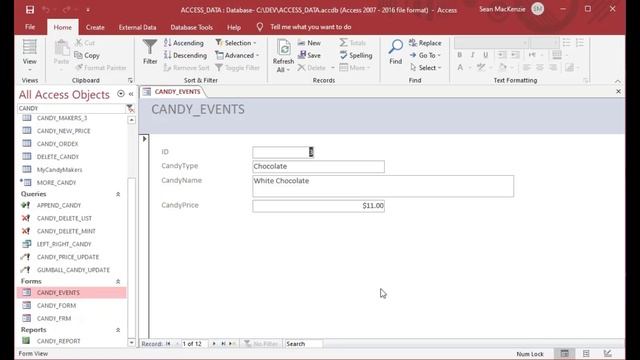
Task: Open All Access Objects menu dropdown
Action: tap(121, 94)
